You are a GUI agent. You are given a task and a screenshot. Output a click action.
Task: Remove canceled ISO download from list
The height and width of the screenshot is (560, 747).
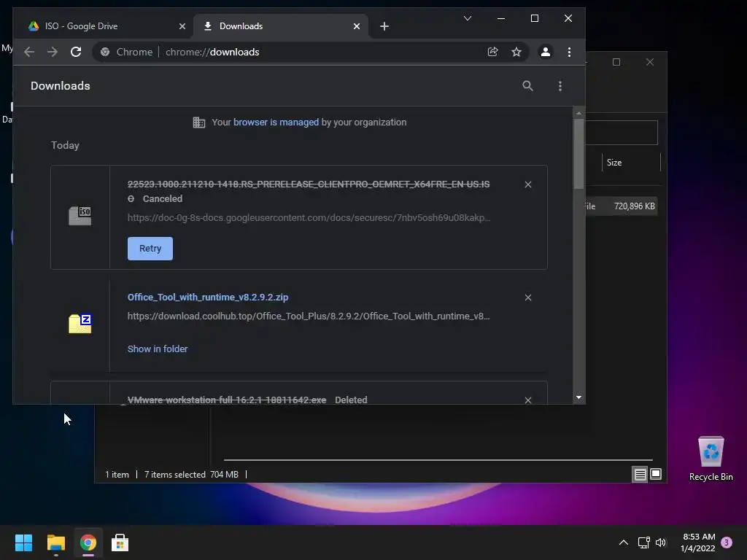528,184
